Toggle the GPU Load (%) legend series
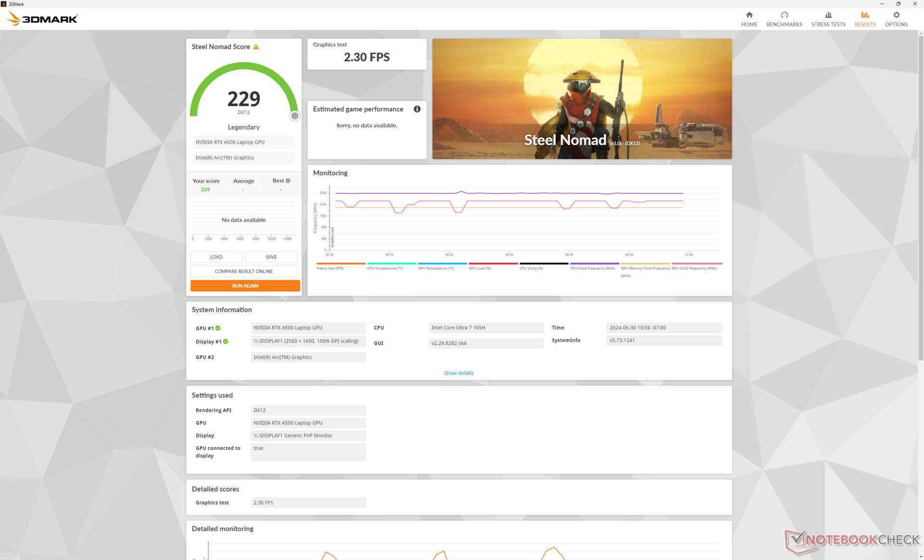 [x=480, y=268]
